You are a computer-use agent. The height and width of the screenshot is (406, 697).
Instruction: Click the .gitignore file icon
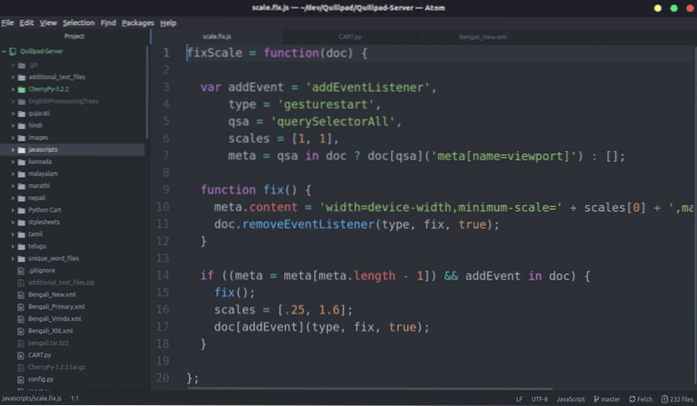click(x=20, y=270)
